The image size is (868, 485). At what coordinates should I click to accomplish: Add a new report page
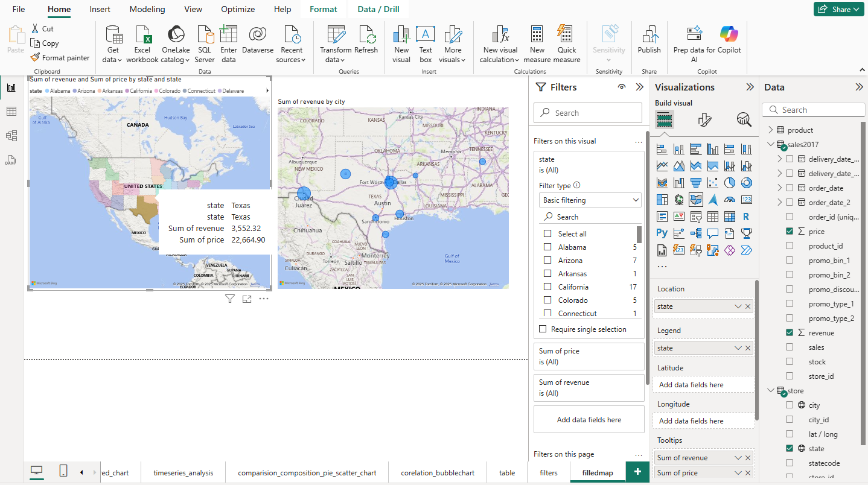coord(637,472)
